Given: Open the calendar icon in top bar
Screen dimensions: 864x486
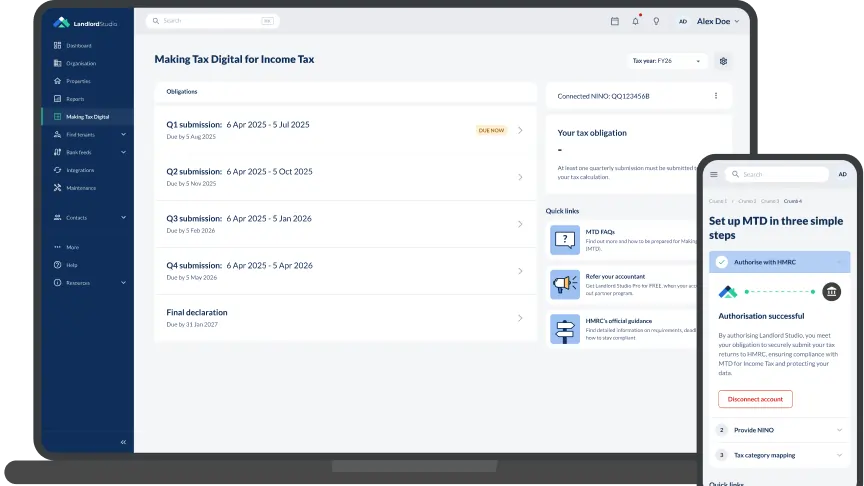Looking at the screenshot, I should tap(615, 21).
